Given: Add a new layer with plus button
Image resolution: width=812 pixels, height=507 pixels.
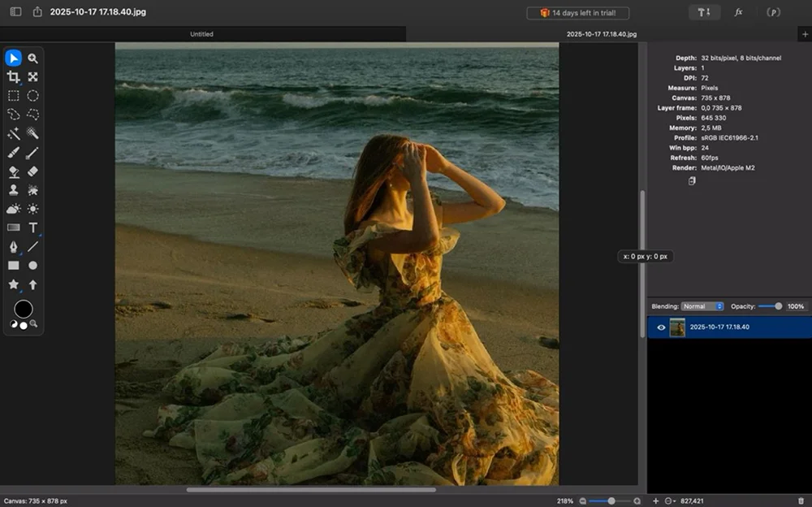Looking at the screenshot, I should click(655, 501).
